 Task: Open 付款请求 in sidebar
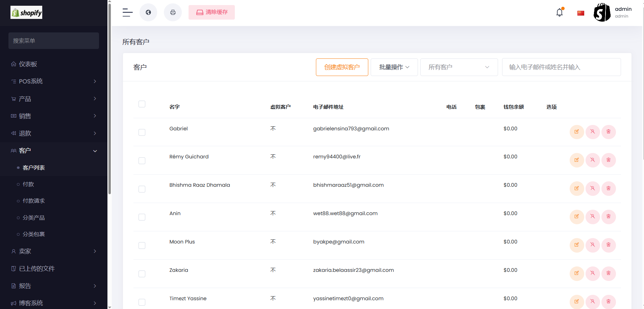[34, 201]
